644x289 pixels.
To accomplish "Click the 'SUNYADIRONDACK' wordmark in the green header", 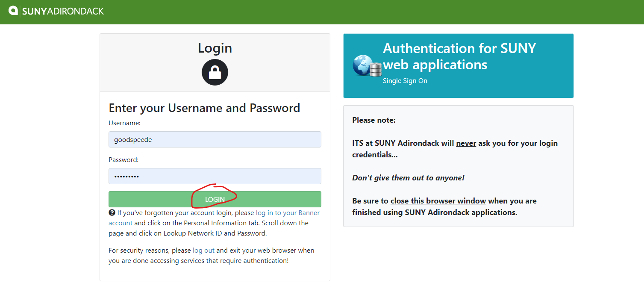I will (63, 11).
